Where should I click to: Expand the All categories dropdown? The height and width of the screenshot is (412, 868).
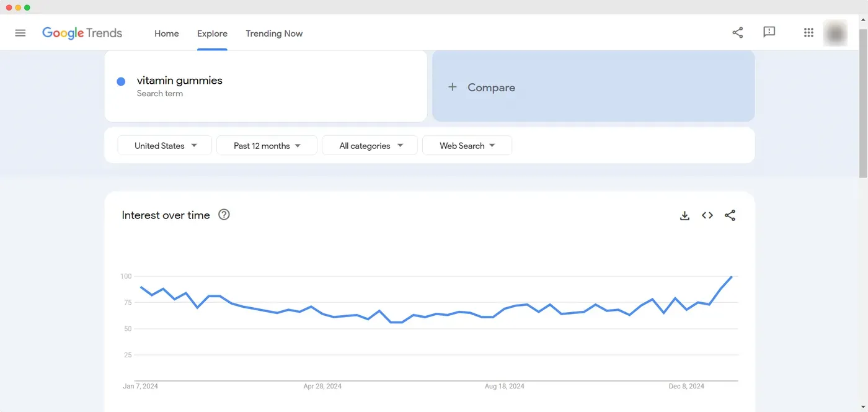click(370, 145)
